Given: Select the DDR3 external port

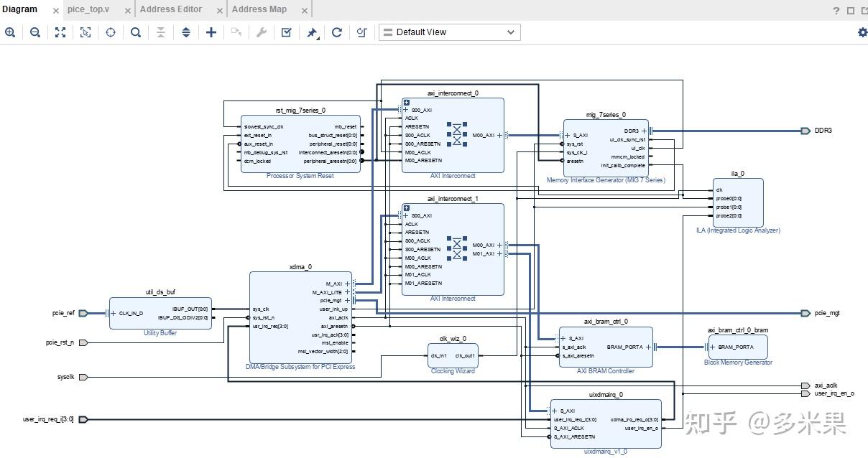Looking at the screenshot, I should pyautogui.click(x=805, y=131).
